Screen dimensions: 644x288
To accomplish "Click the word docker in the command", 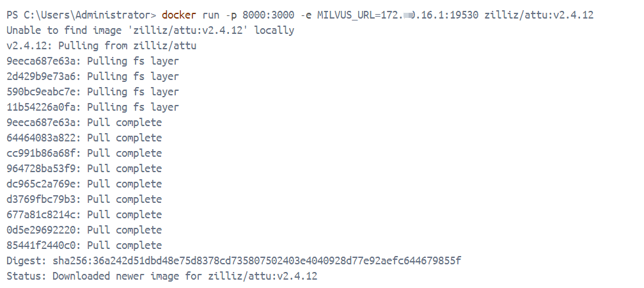I will [x=178, y=15].
